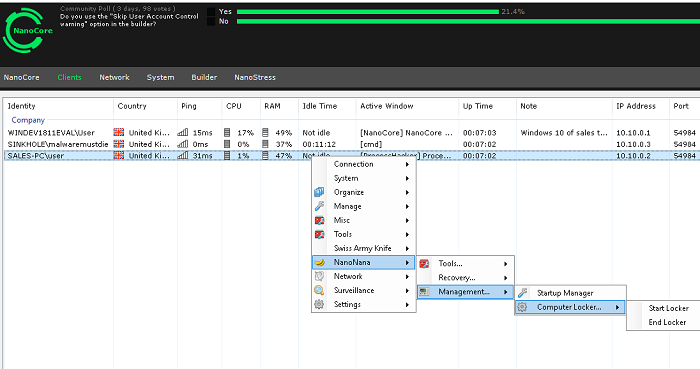Screen dimensions: 700x369
Task: Click the No poll result bar
Action: [x=468, y=21]
